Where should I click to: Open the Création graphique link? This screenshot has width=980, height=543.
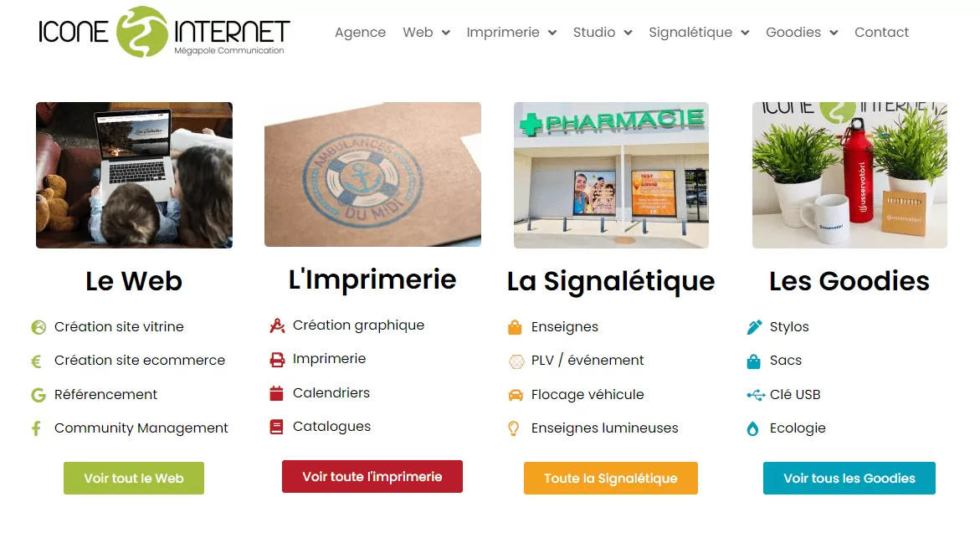(x=358, y=325)
